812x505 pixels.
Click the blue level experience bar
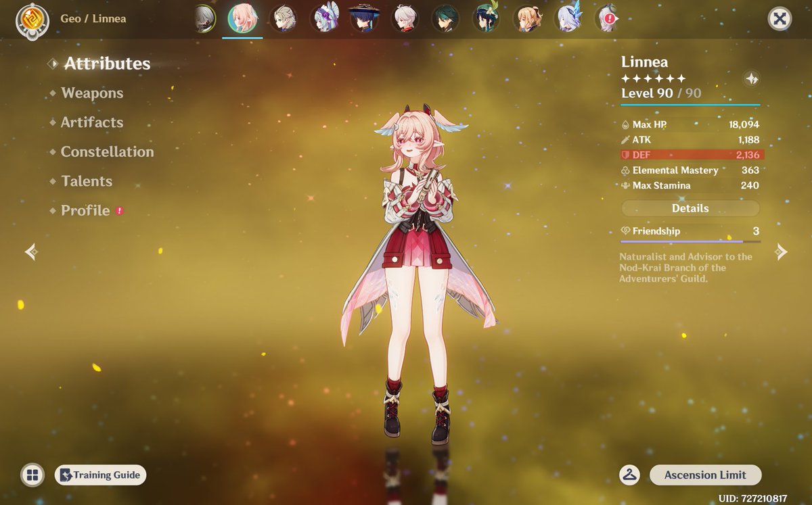(x=690, y=105)
